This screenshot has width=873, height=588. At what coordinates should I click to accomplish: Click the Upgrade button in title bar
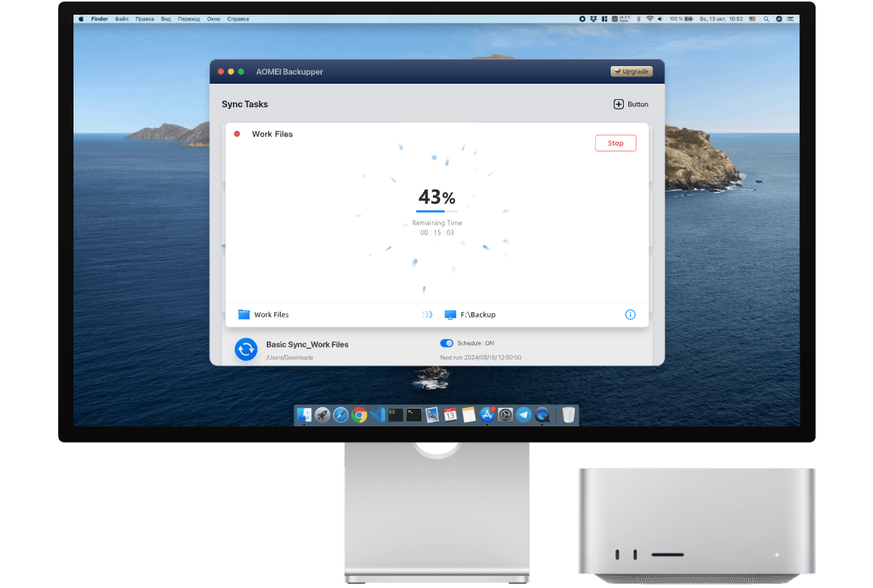pos(631,71)
